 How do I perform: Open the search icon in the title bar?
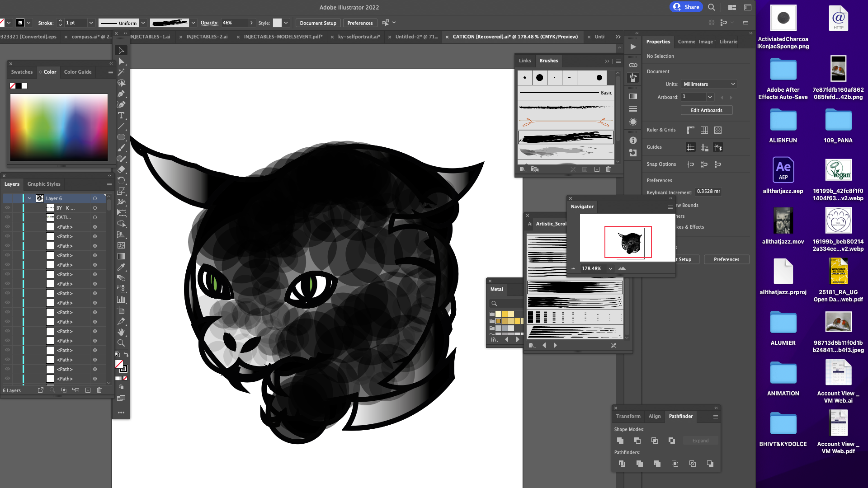point(711,7)
